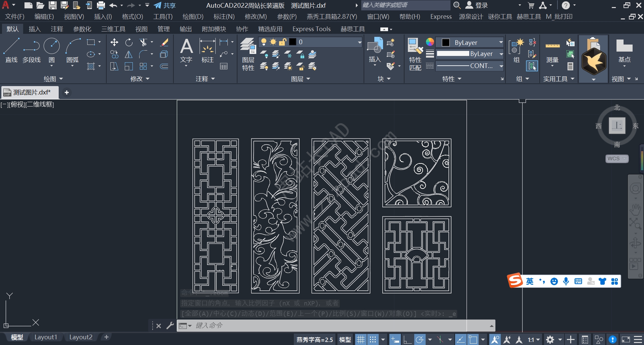Select the Move tool in the Modify panel
The image size is (644, 345).
coord(114,42)
